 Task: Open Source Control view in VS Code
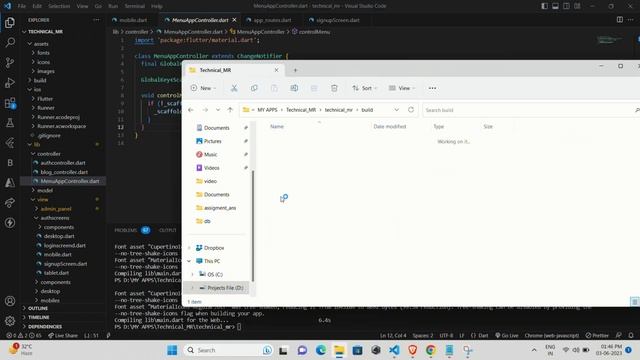10,62
